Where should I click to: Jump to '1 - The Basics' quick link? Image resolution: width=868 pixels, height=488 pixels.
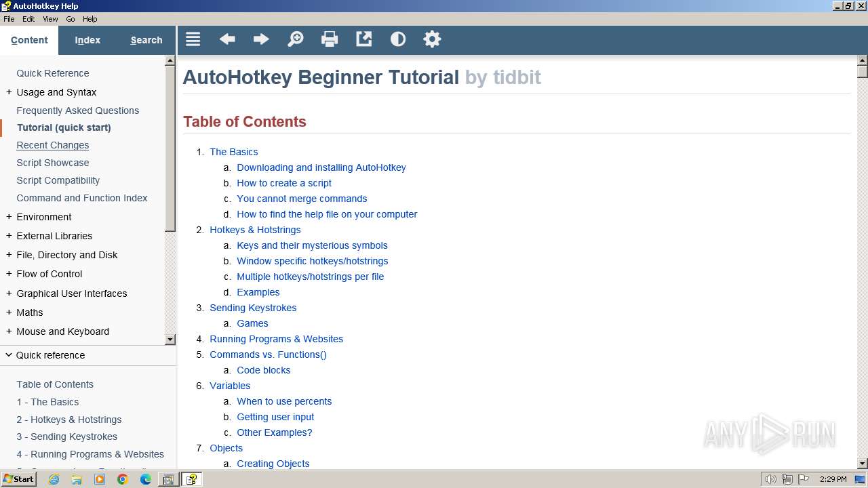tap(47, 402)
